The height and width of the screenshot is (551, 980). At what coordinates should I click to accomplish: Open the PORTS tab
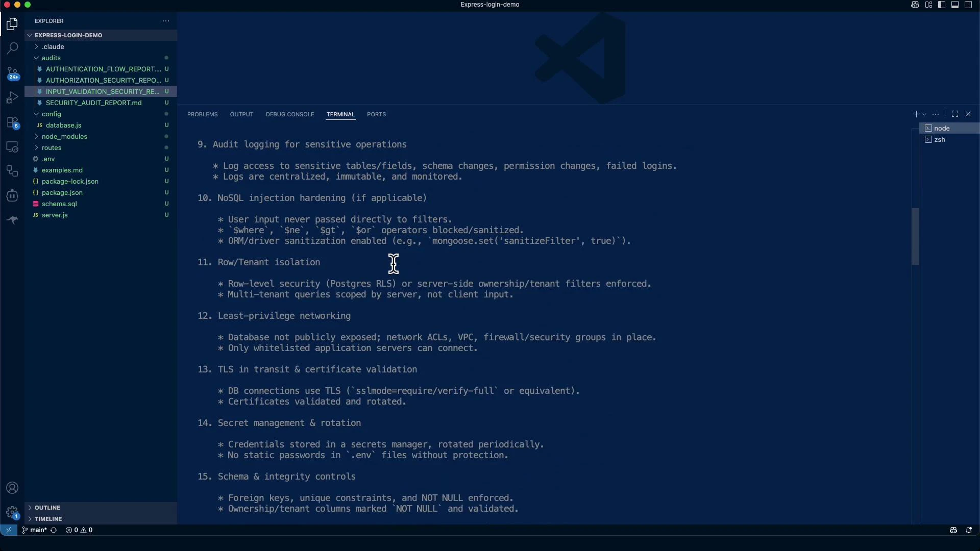point(376,114)
